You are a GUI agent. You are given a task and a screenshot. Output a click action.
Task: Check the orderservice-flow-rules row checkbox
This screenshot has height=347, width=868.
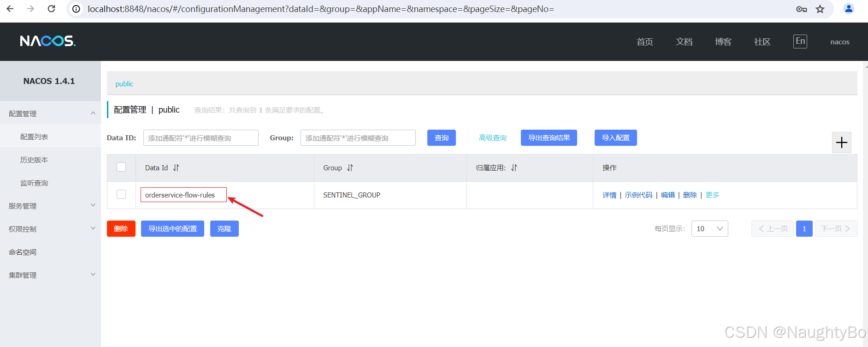(121, 194)
